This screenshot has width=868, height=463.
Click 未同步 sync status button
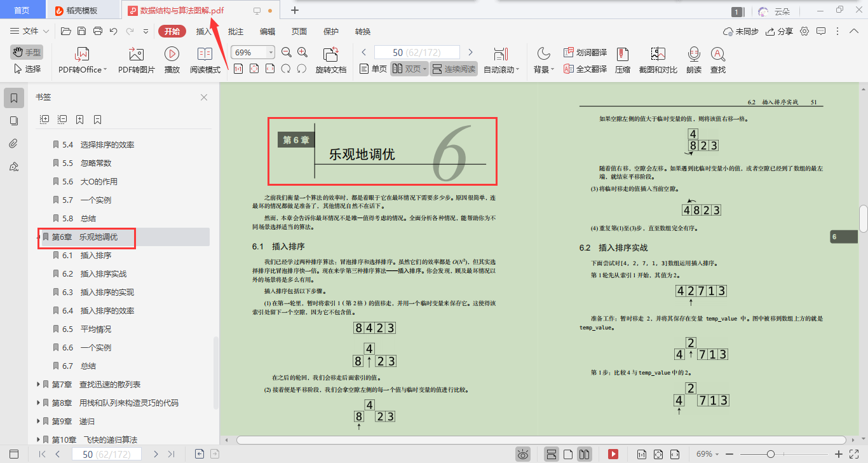click(741, 31)
